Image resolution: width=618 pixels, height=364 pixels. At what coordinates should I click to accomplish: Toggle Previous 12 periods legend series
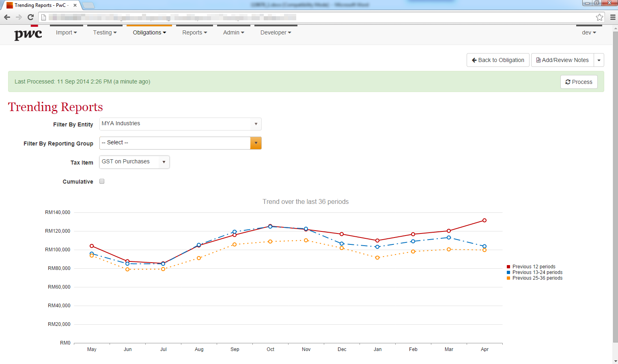pyautogui.click(x=534, y=267)
